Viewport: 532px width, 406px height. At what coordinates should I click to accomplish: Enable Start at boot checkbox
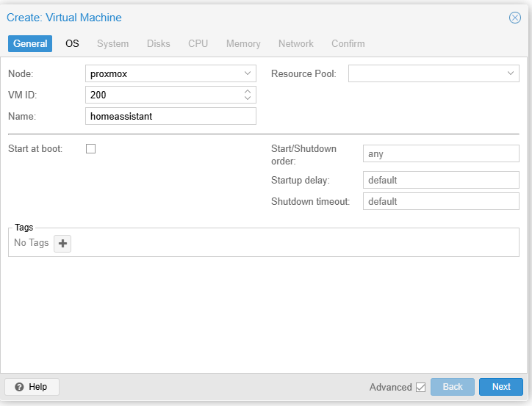[91, 149]
